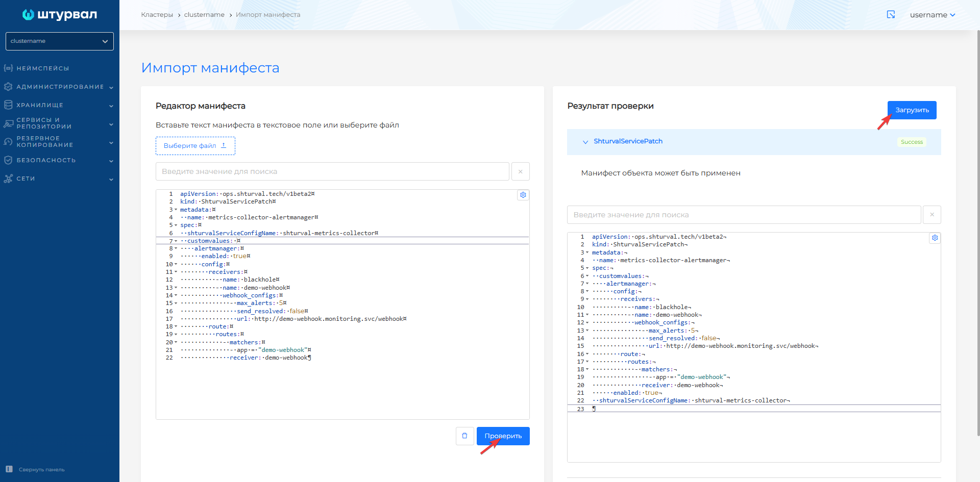Clear the result panel search field

point(932,215)
